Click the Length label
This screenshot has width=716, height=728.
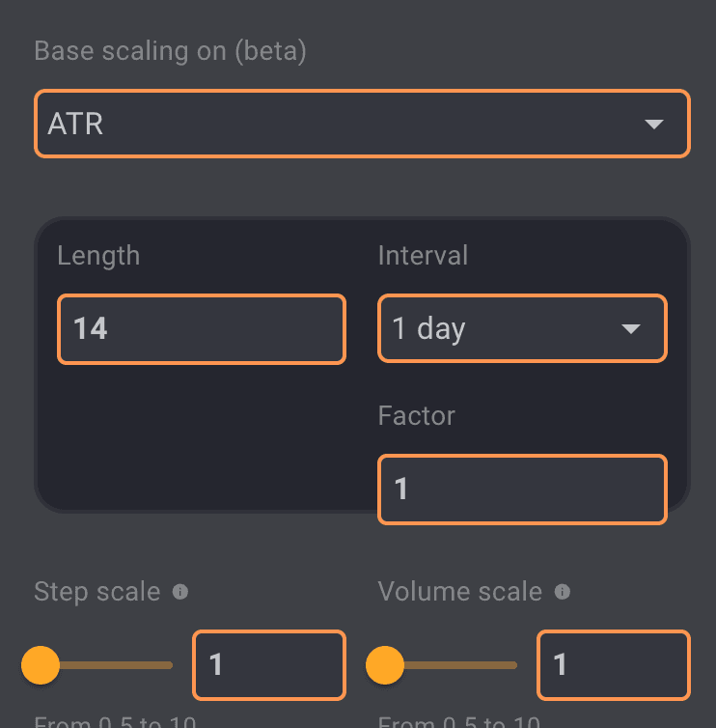tap(98, 256)
